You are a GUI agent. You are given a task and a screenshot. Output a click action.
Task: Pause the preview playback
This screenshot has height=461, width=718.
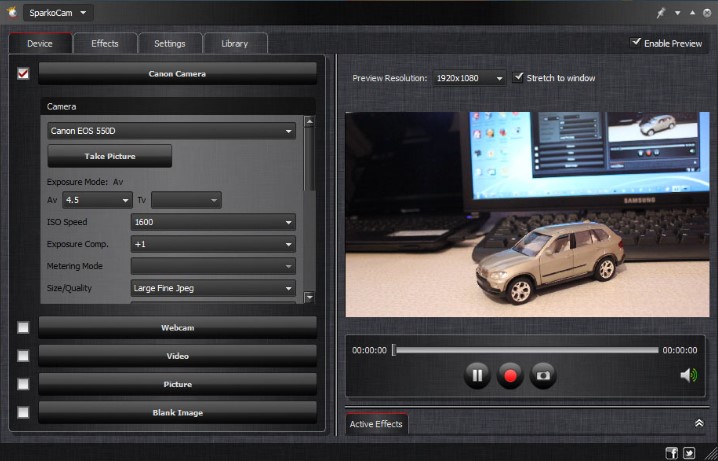pyautogui.click(x=477, y=376)
